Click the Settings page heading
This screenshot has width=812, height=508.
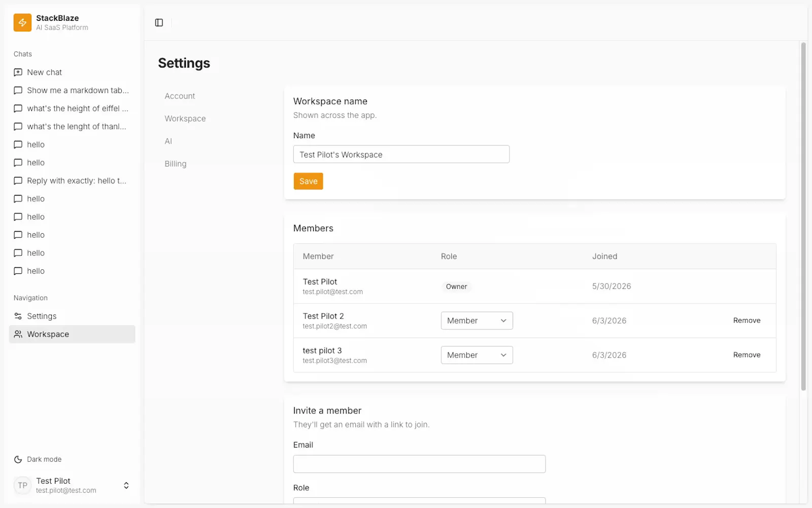184,63
